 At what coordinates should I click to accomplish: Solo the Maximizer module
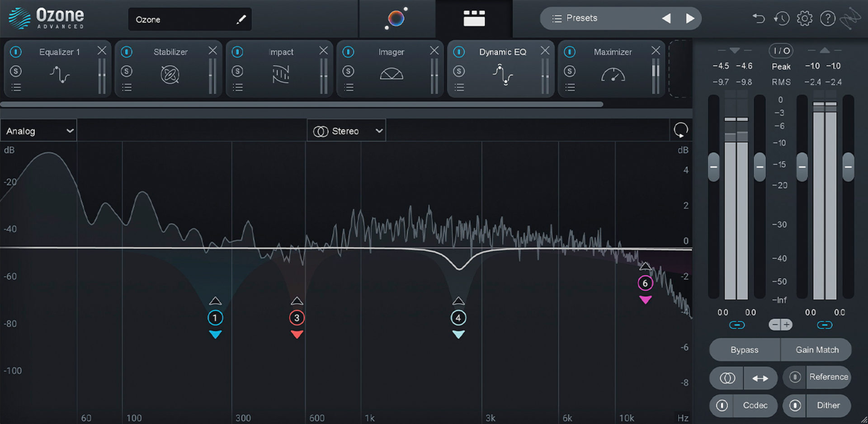[x=569, y=71]
